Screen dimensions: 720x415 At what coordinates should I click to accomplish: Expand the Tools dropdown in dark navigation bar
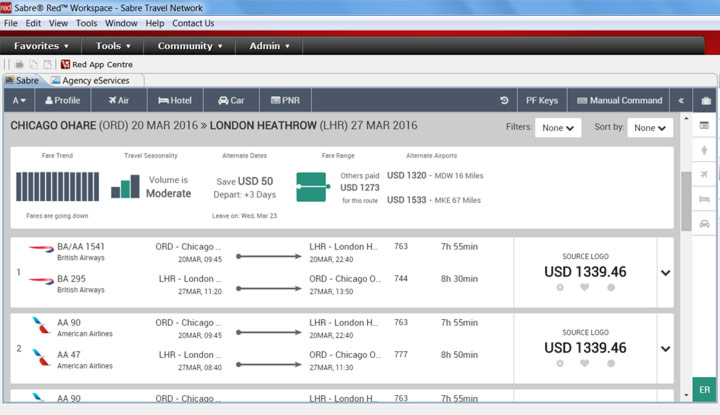tap(113, 46)
